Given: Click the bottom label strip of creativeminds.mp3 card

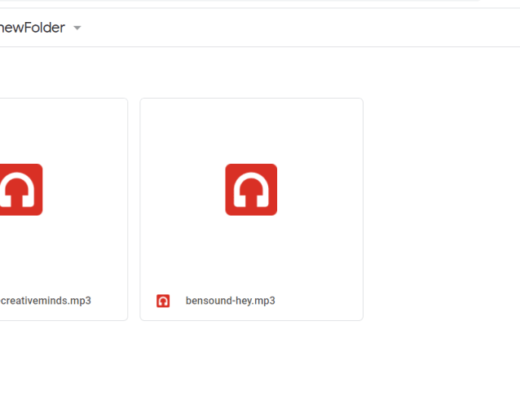Looking at the screenshot, I should click(x=63, y=301).
